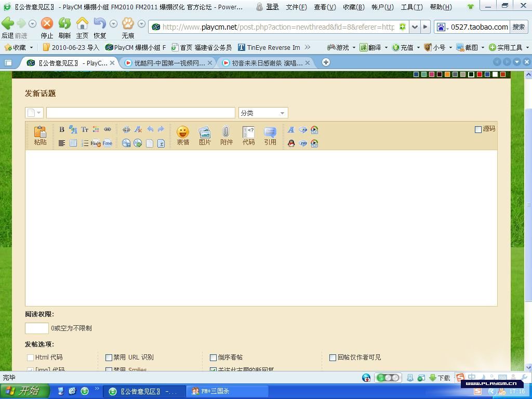Toggle bold text formatting
Image resolution: width=532 pixels, height=399 pixels.
pos(61,129)
